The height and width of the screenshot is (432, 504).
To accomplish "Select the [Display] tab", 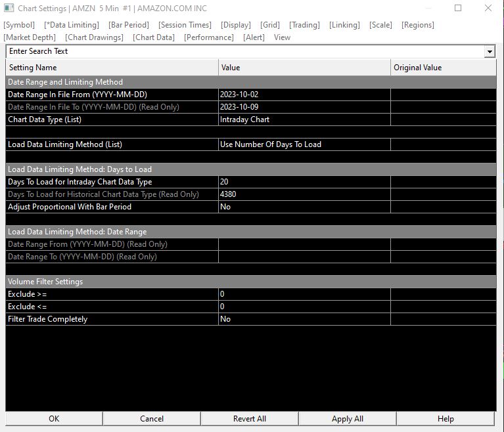I will (236, 25).
